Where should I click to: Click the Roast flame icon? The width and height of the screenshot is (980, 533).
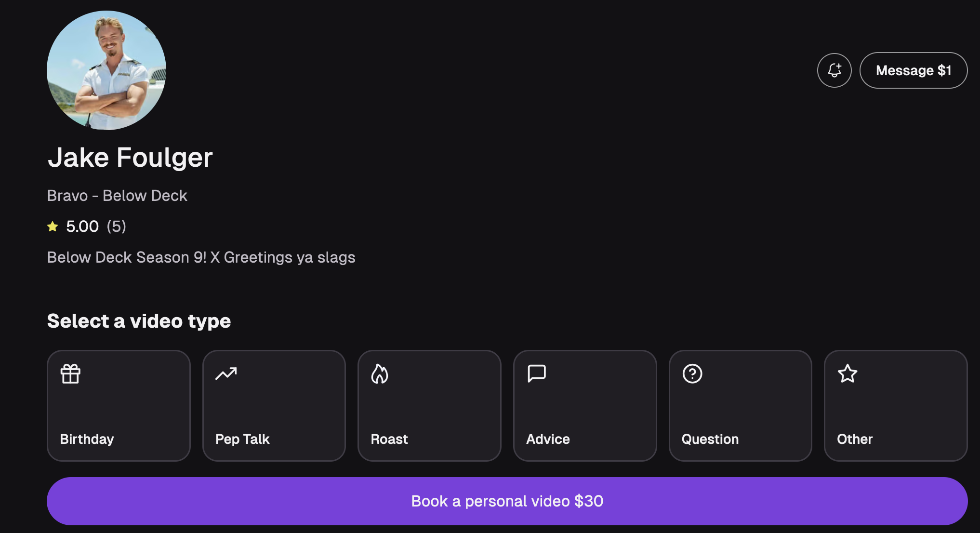point(380,373)
